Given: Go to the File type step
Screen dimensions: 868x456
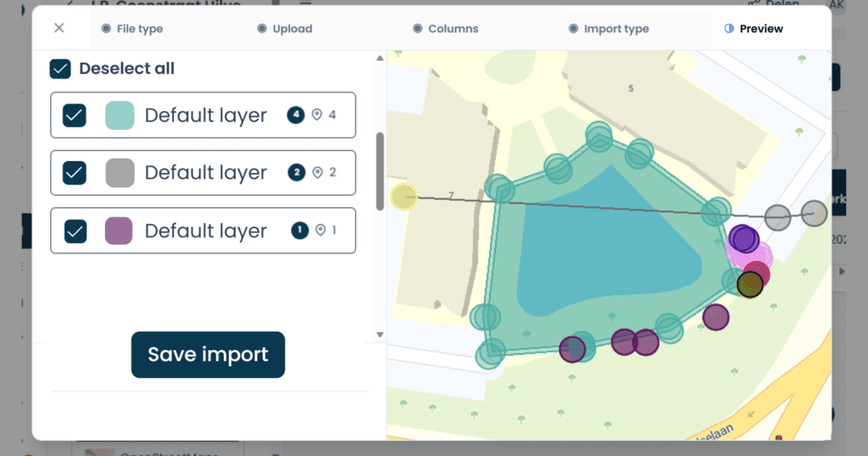Looking at the screenshot, I should [x=132, y=29].
